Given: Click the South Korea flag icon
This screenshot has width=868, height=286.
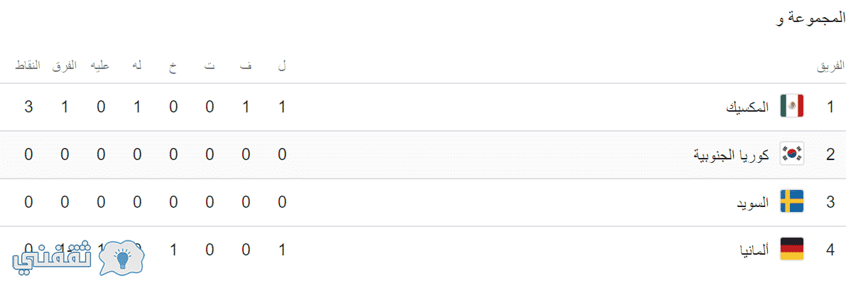Looking at the screenshot, I should [792, 154].
